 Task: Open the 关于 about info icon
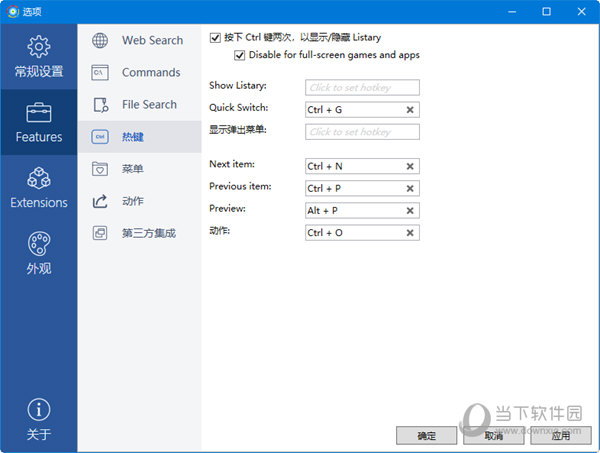point(39,410)
